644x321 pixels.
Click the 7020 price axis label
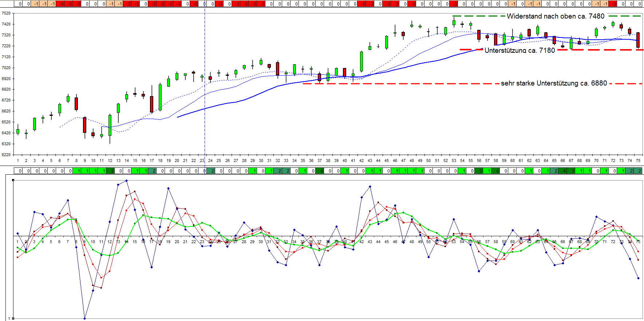[x=6, y=68]
